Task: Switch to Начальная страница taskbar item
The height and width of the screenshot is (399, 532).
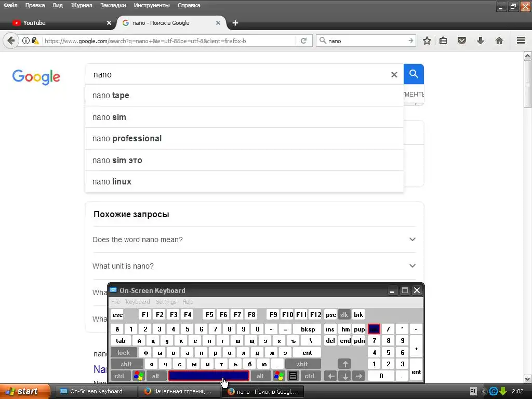Action: click(x=179, y=391)
